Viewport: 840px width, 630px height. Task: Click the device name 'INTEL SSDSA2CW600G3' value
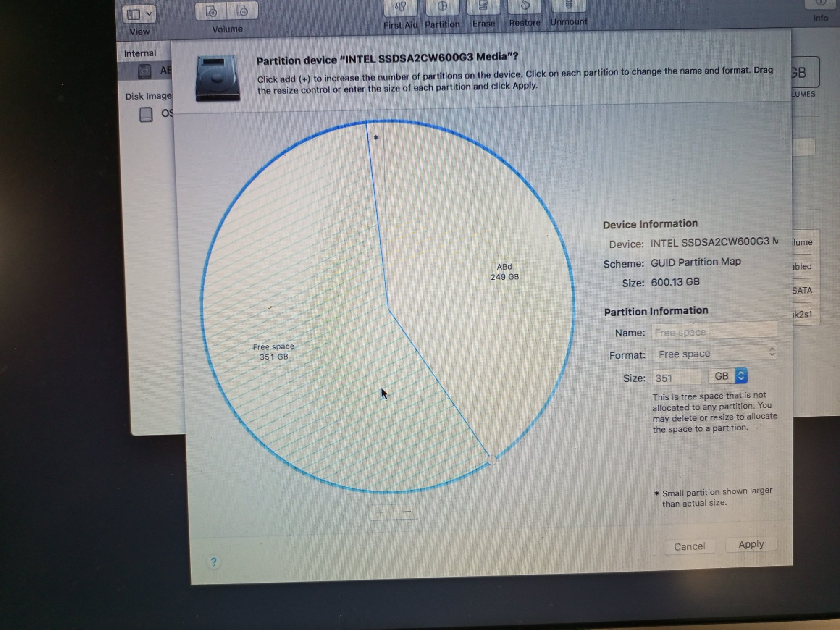[714, 242]
